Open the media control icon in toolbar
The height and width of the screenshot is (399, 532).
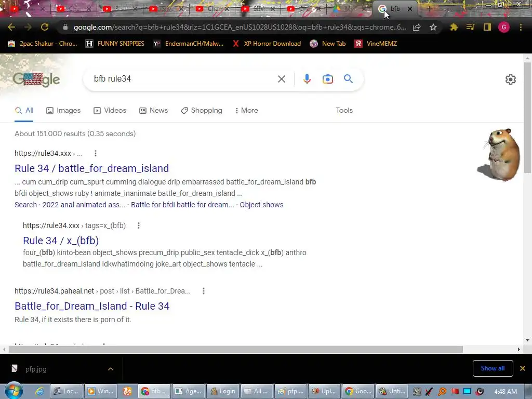pos(470,27)
